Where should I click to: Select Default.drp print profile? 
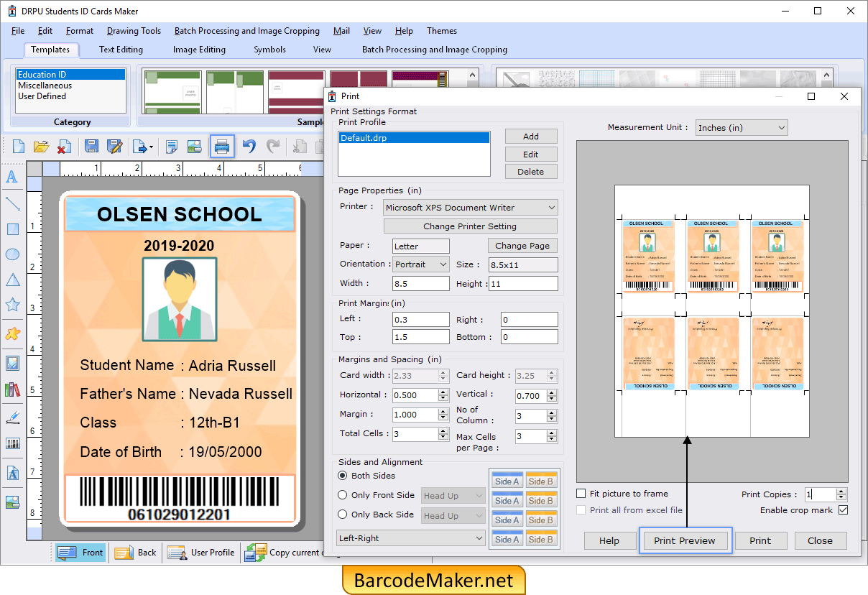click(x=414, y=138)
